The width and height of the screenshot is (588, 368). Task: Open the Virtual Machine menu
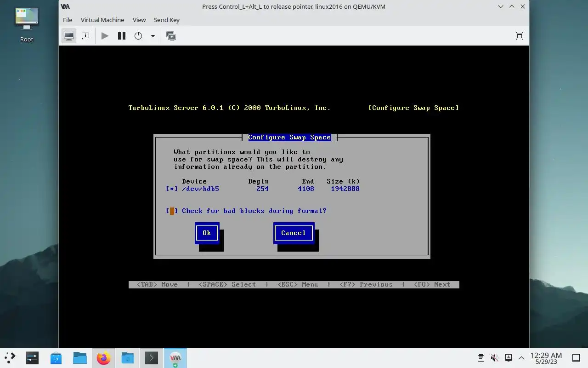[102, 20]
